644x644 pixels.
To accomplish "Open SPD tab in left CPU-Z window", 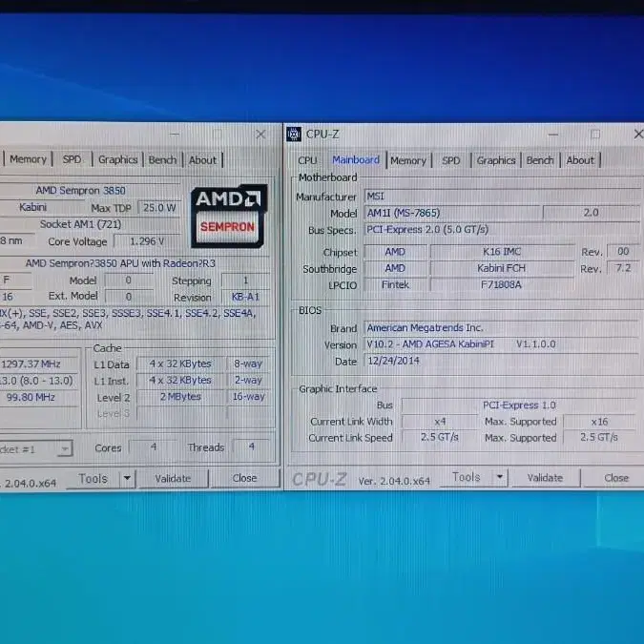I will 72,159.
